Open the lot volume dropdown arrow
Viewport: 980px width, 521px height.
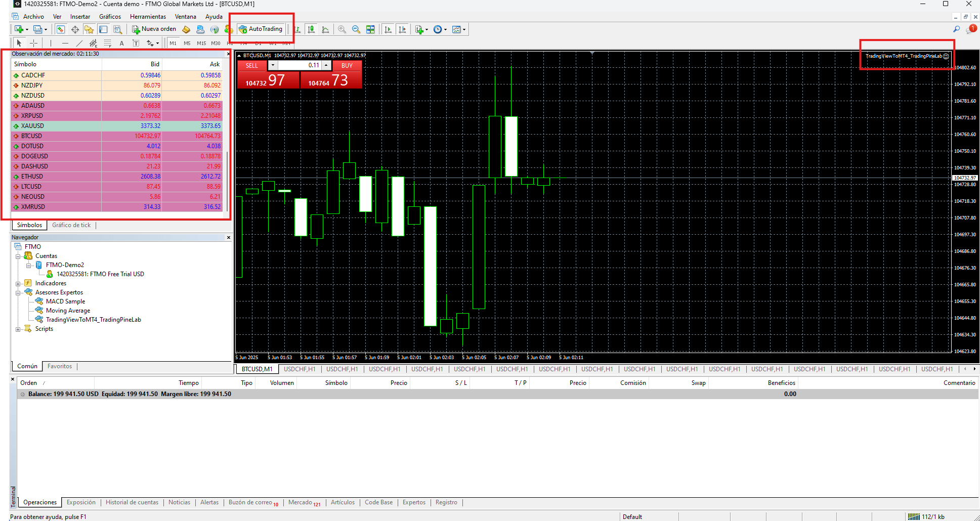click(273, 65)
